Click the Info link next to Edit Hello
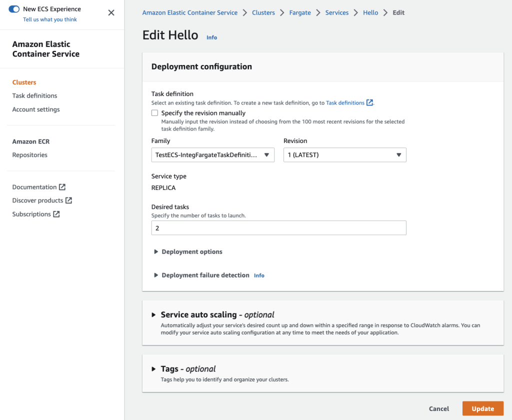Image resolution: width=512 pixels, height=420 pixels. [x=211, y=37]
